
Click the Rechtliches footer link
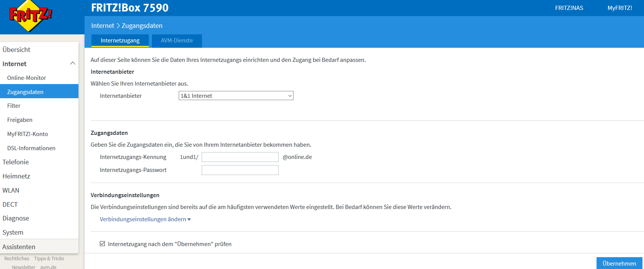click(16, 259)
